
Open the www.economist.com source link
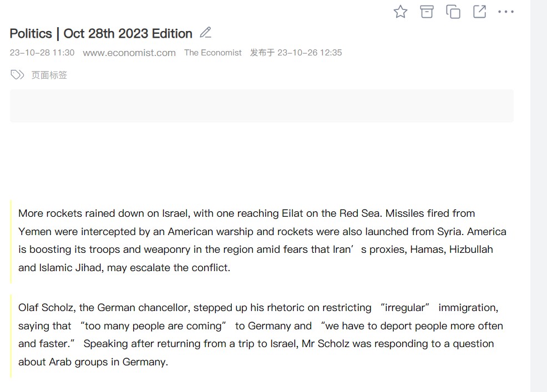(x=129, y=53)
